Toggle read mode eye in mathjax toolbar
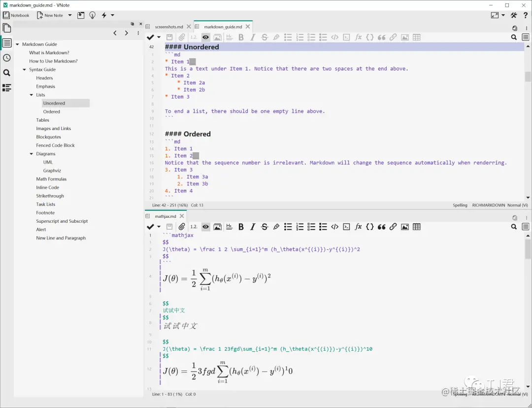The height and width of the screenshot is (408, 532). pos(205,227)
